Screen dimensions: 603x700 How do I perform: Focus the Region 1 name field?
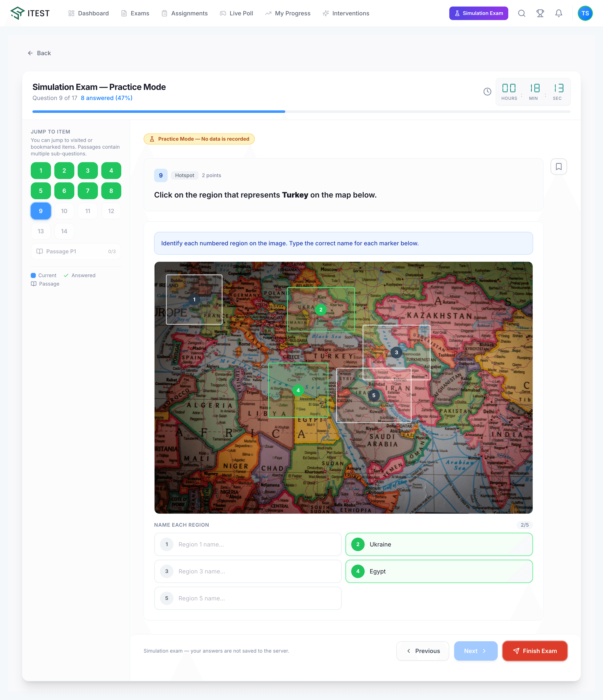click(248, 544)
